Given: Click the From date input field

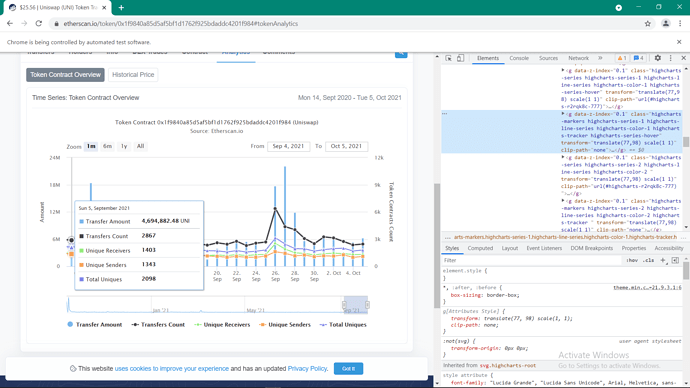Looking at the screenshot, I should coord(288,146).
